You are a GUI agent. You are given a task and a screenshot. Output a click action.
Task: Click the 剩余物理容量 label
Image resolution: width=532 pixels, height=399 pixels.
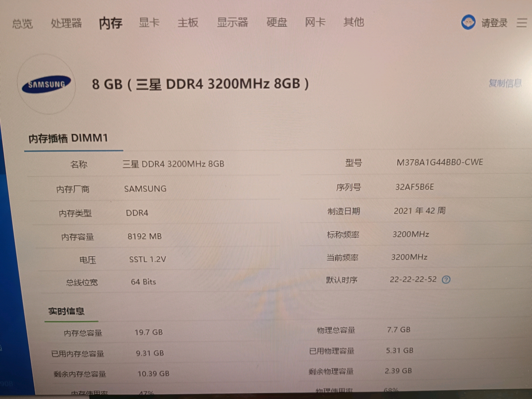(x=331, y=371)
